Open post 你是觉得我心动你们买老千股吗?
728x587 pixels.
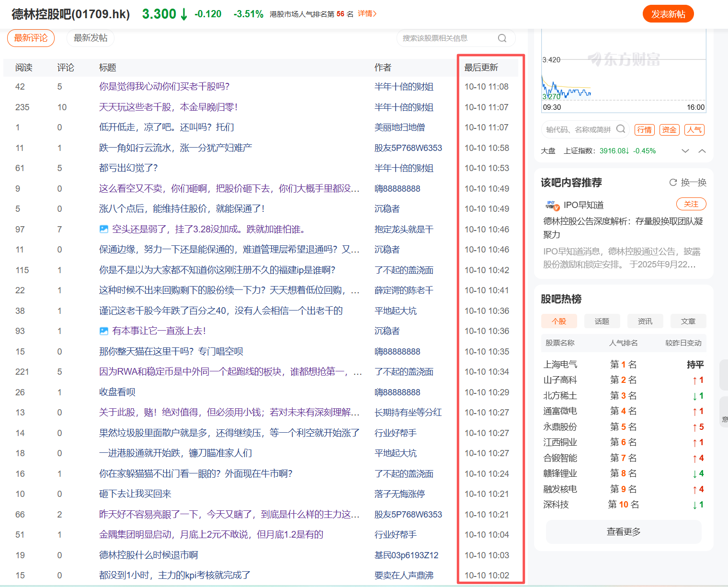click(164, 86)
